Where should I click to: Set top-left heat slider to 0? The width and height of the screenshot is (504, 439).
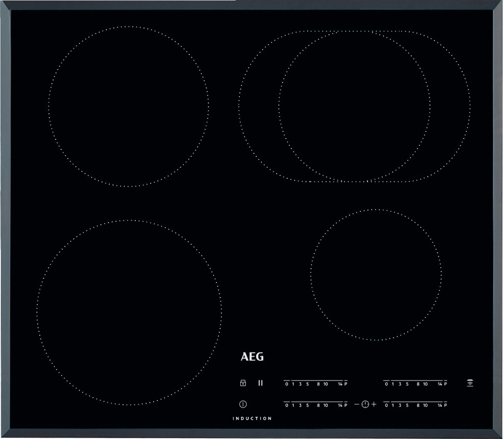pos(287,384)
